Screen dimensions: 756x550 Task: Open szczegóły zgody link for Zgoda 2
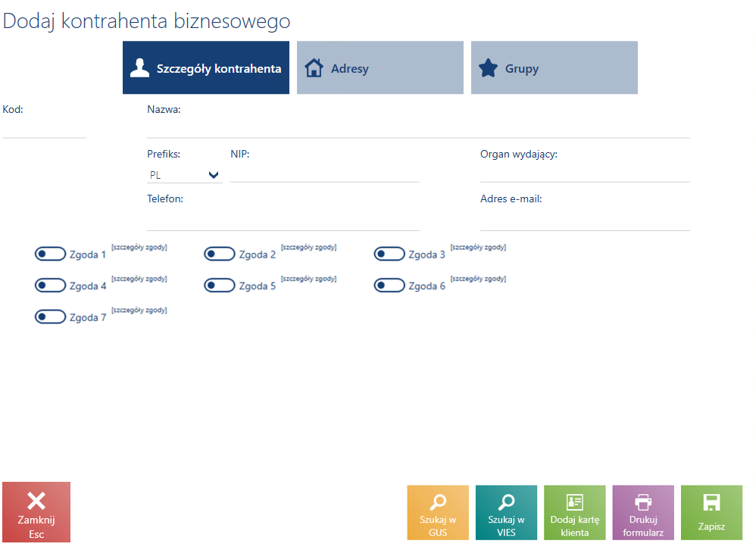pos(308,247)
